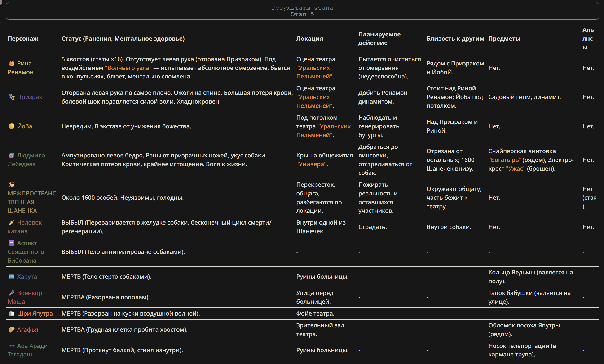This screenshot has width=604, height=364.
Task: Click the item 'Кольцо Ведьмы (валяется на полу).'
Action: tap(531, 277)
